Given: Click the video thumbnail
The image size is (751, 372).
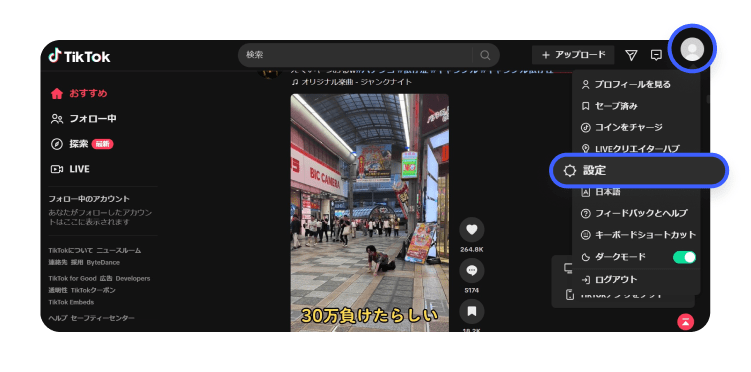Looking at the screenshot, I should coord(370,213).
